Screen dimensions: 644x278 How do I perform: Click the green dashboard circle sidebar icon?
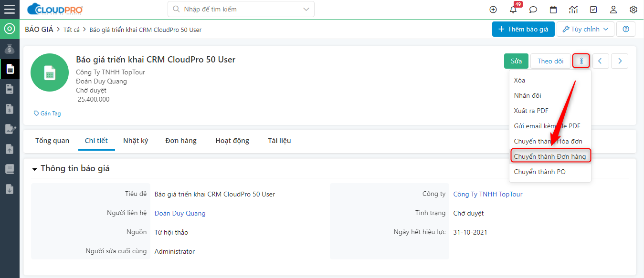click(10, 29)
